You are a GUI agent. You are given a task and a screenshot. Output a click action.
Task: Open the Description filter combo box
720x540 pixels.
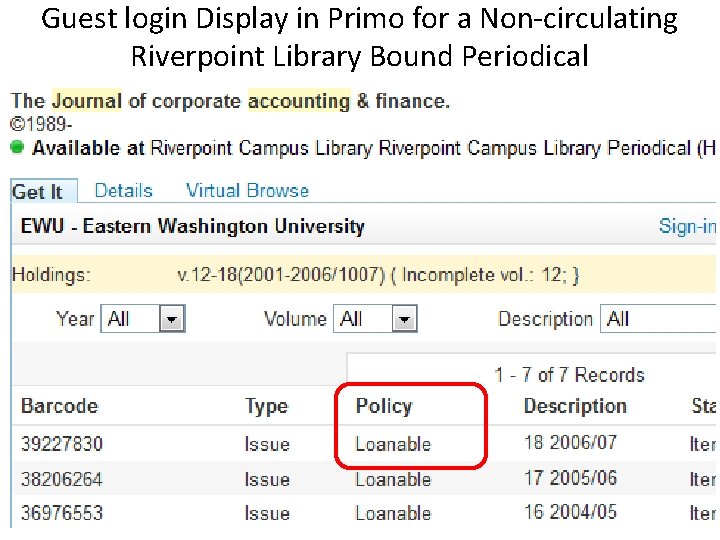click(658, 319)
